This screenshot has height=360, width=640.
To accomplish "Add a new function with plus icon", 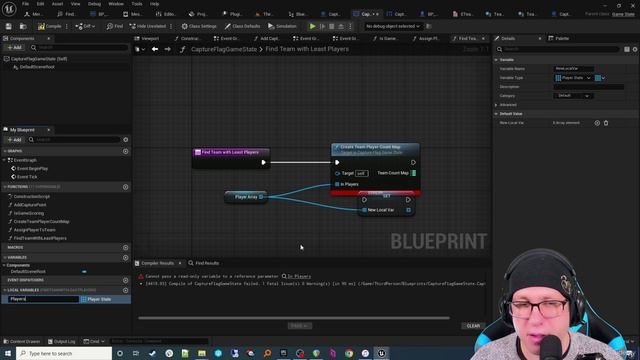I will (126, 187).
